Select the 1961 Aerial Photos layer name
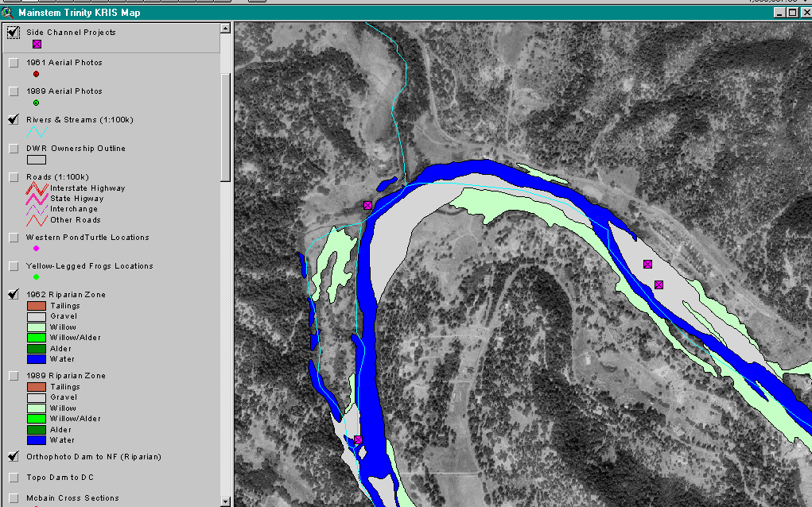 (64, 63)
